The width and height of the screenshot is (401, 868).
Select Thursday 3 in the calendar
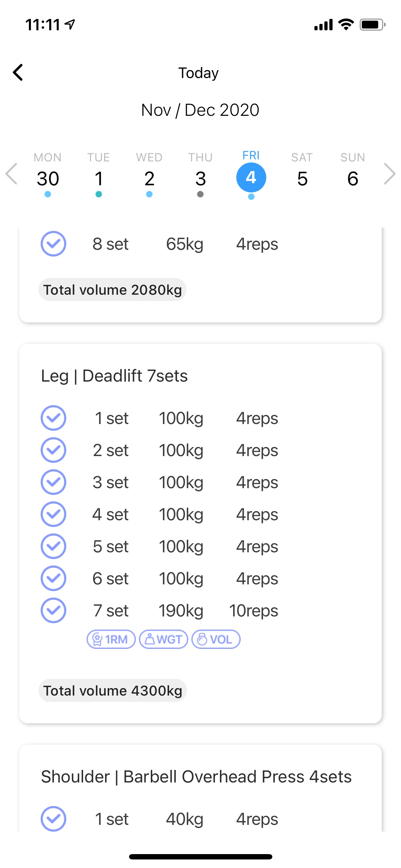(200, 178)
